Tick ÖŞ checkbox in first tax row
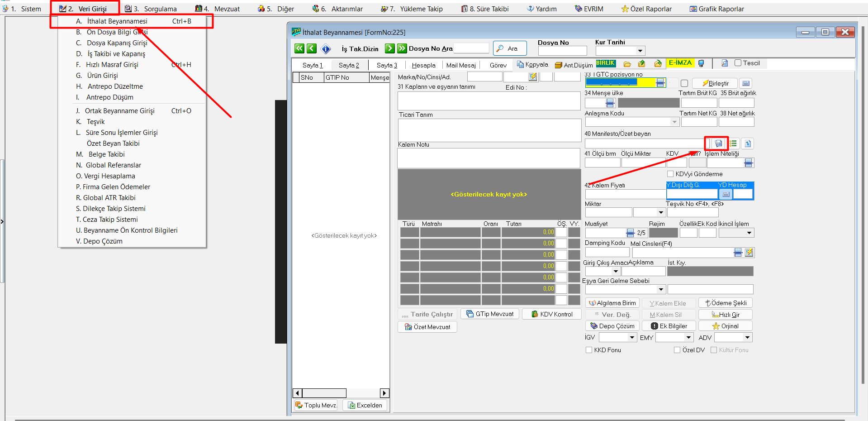The width and height of the screenshot is (868, 421). click(x=561, y=232)
